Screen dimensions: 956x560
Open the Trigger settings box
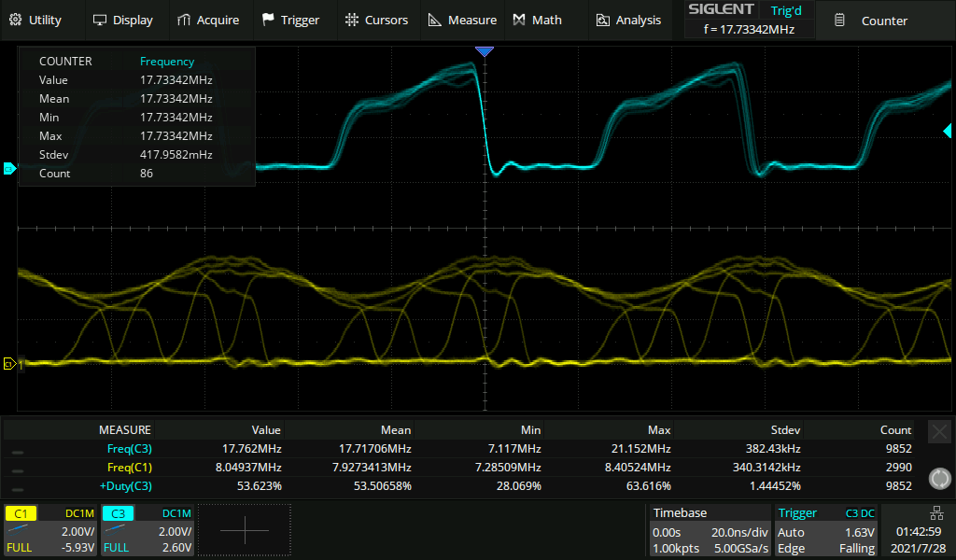tap(826, 530)
